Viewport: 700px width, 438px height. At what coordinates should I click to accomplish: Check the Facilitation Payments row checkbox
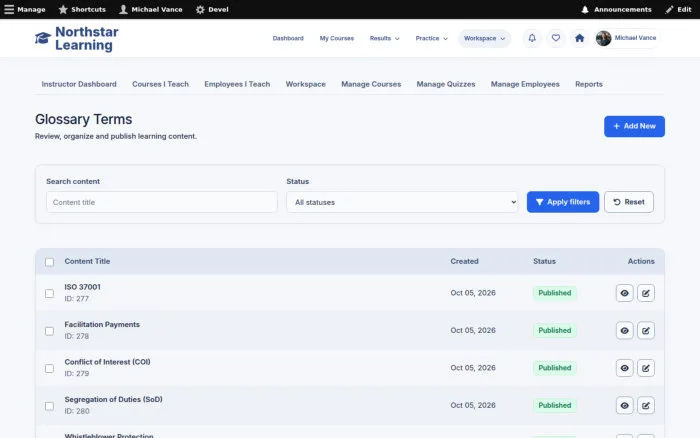50,331
